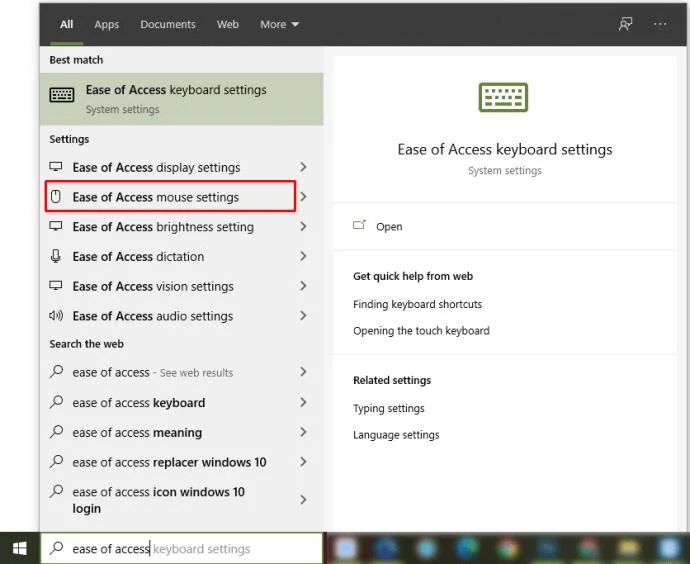
Task: Expand arrow for Ease of Access brightness setting
Action: pyautogui.click(x=303, y=227)
